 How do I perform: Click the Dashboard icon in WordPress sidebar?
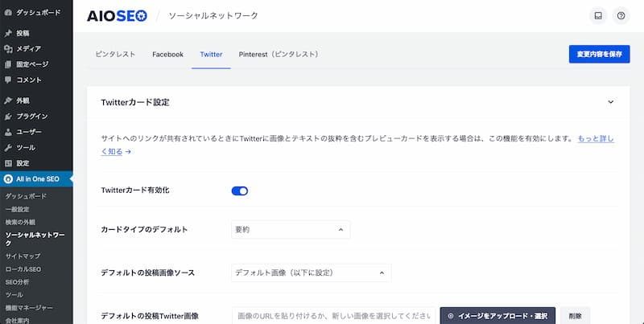(8, 13)
